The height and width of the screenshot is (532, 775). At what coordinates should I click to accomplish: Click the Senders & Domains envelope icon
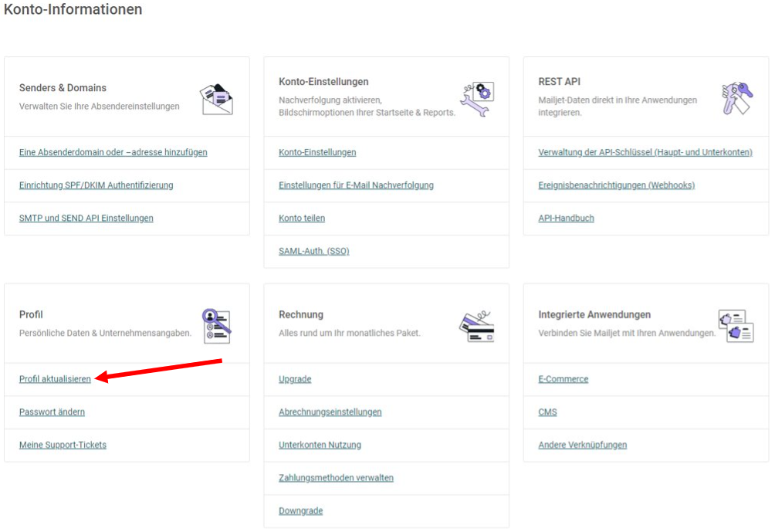[216, 100]
